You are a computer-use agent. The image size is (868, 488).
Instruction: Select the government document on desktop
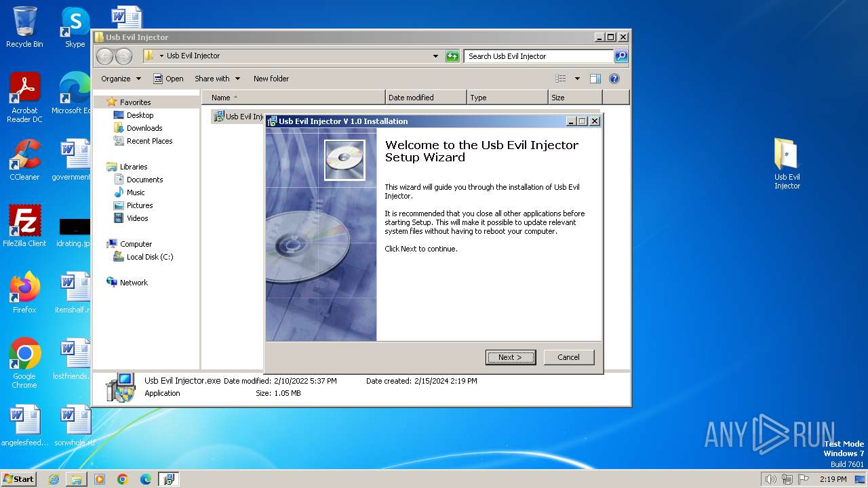pyautogui.click(x=72, y=160)
